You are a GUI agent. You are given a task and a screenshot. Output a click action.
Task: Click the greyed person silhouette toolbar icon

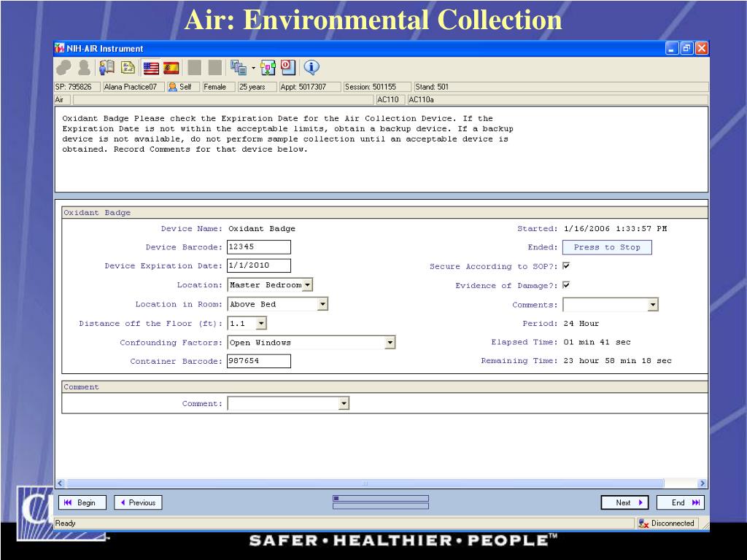pyautogui.click(x=85, y=68)
